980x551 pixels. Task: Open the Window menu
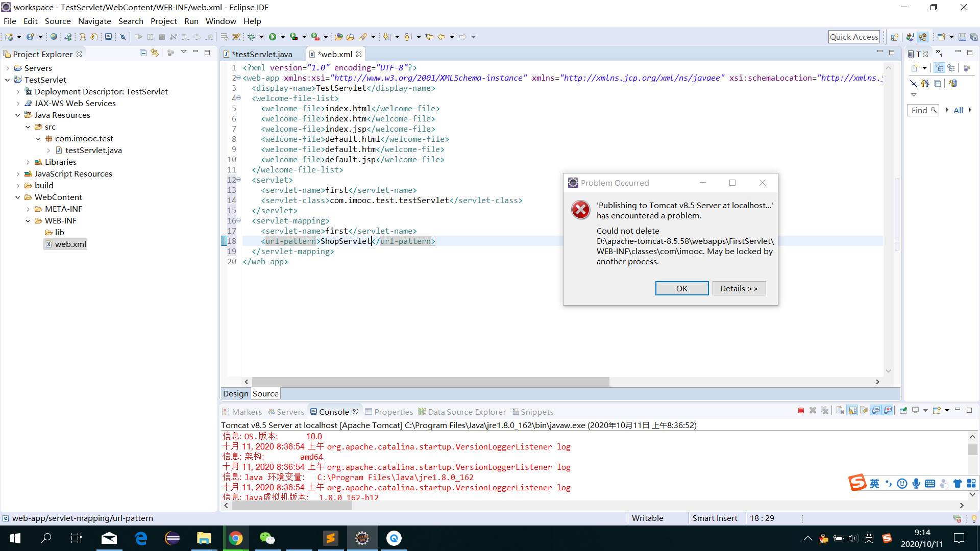pyautogui.click(x=220, y=21)
